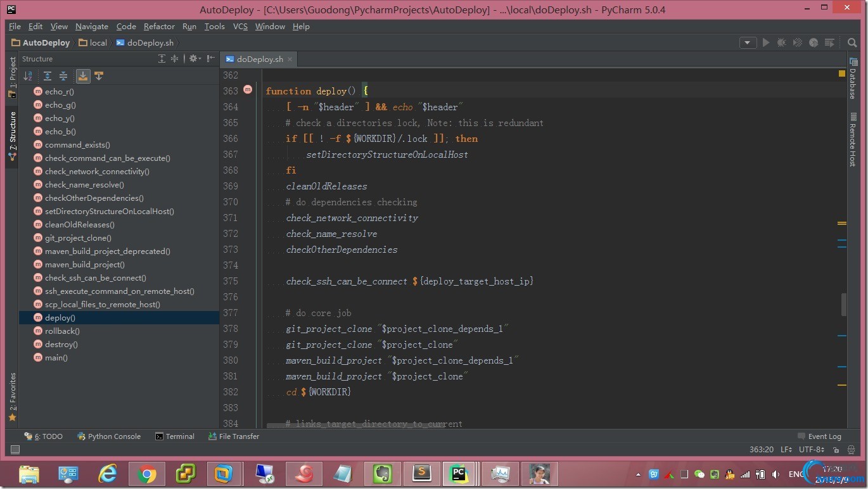Click method gutter icon at line 363

click(x=248, y=91)
